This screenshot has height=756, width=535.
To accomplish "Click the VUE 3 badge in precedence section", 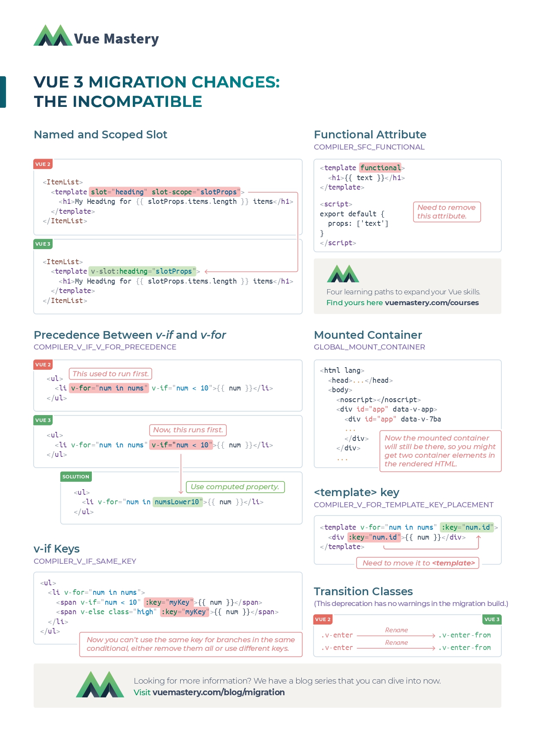I will pos(43,420).
